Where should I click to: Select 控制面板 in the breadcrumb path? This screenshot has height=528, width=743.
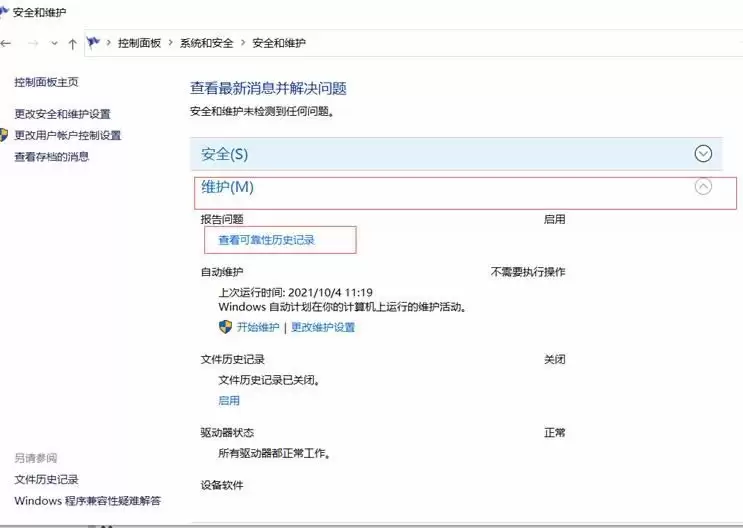coord(139,43)
